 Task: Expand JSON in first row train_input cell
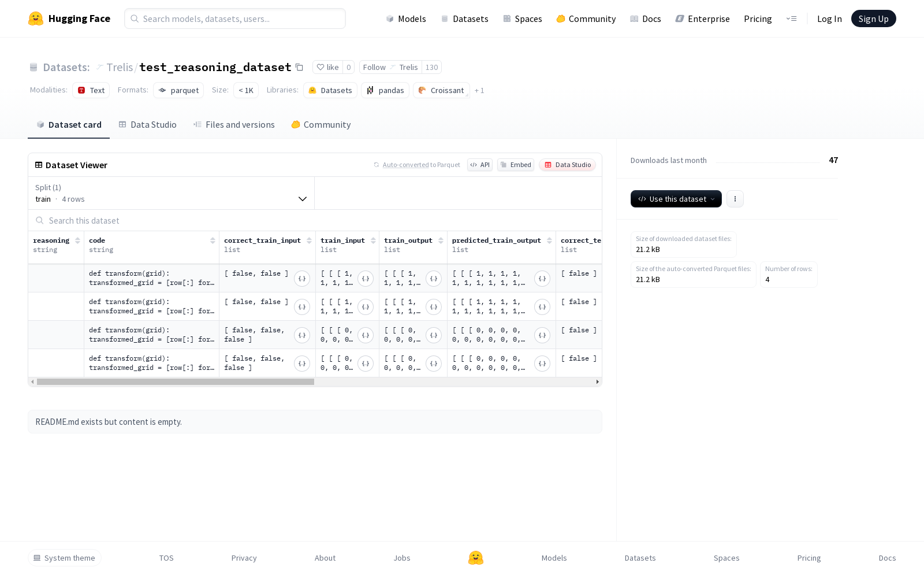pos(366,279)
